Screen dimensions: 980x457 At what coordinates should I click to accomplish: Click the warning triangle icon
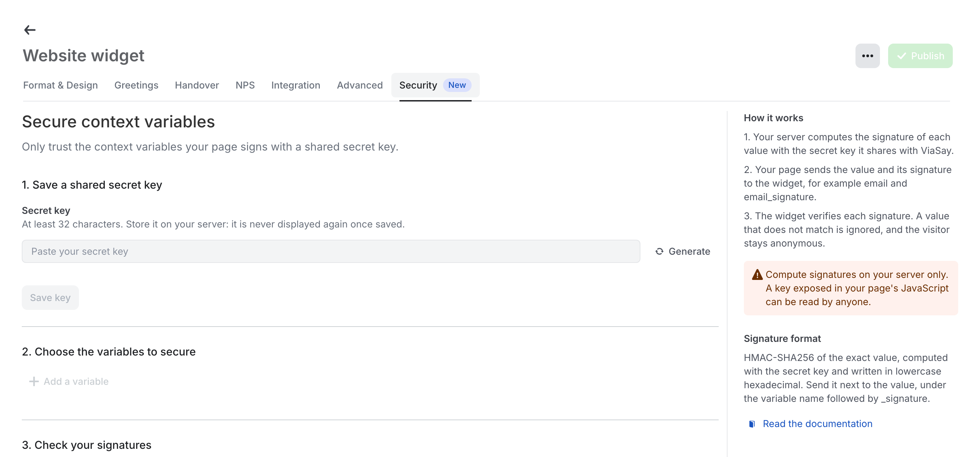pyautogui.click(x=757, y=274)
